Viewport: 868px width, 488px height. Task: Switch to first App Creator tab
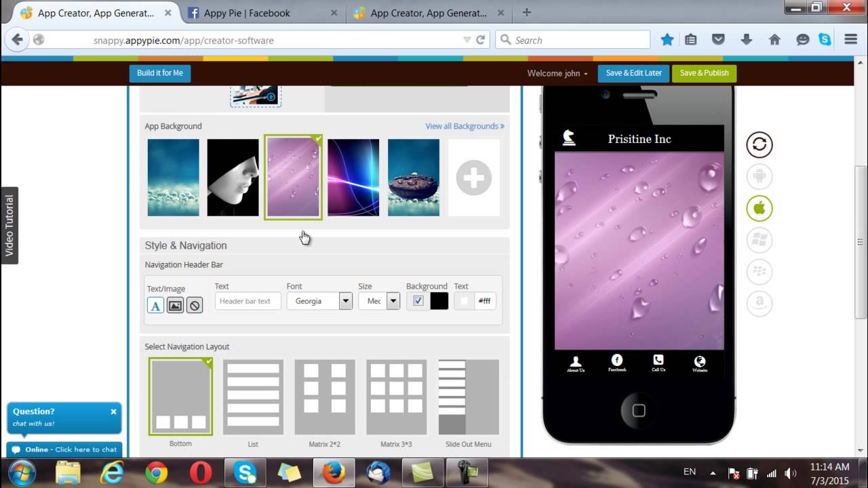coord(96,13)
